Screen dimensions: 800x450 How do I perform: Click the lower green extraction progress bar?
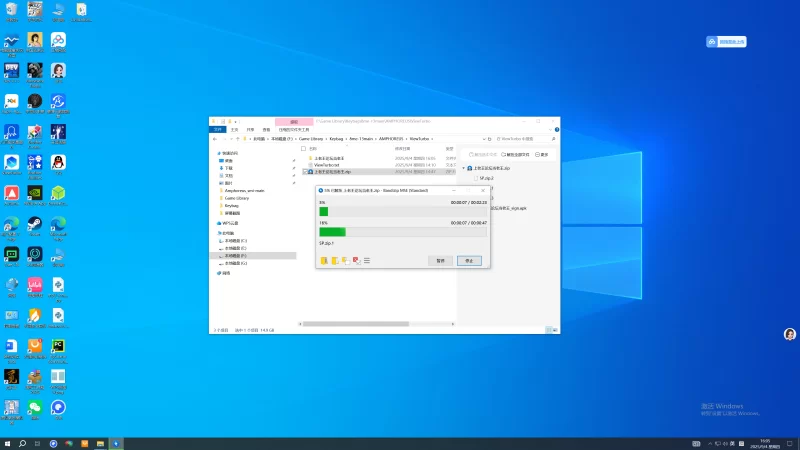pyautogui.click(x=332, y=232)
